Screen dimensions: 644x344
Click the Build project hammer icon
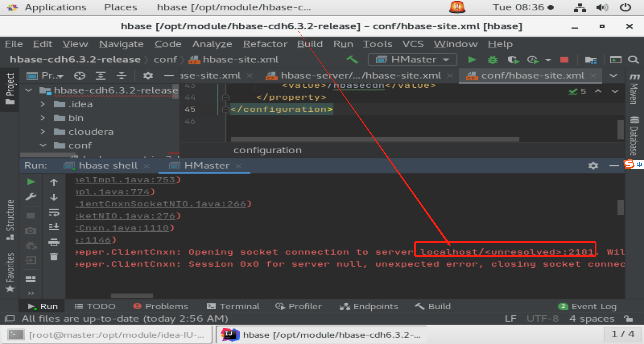click(352, 59)
